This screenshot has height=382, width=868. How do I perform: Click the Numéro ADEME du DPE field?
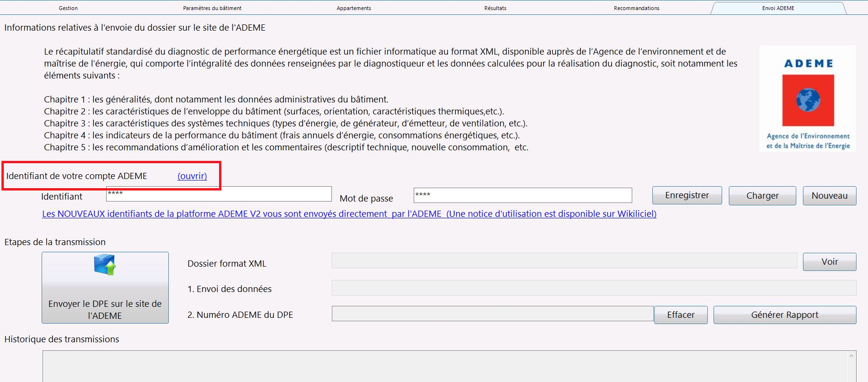493,314
